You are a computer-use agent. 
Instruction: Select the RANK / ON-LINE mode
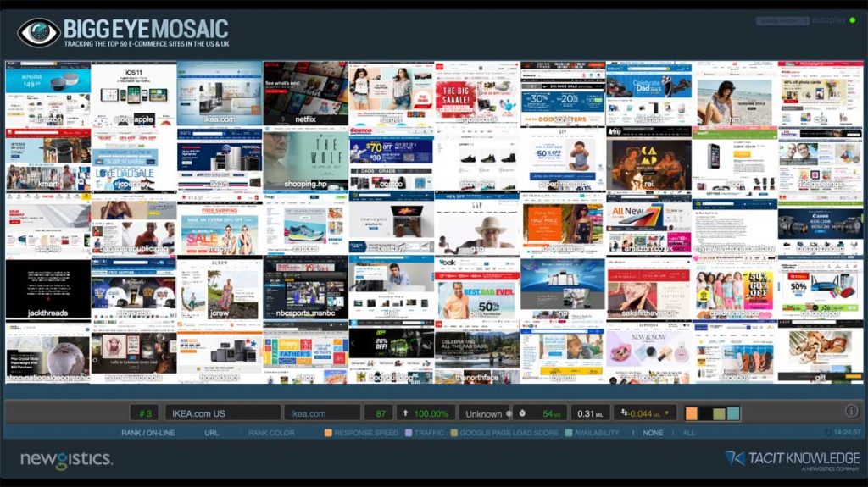click(x=147, y=433)
